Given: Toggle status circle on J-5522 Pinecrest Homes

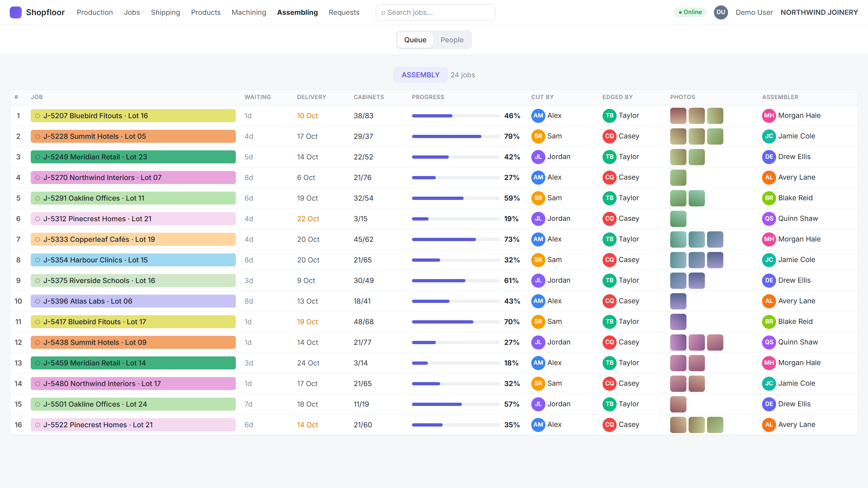Looking at the screenshot, I should pyautogui.click(x=38, y=425).
